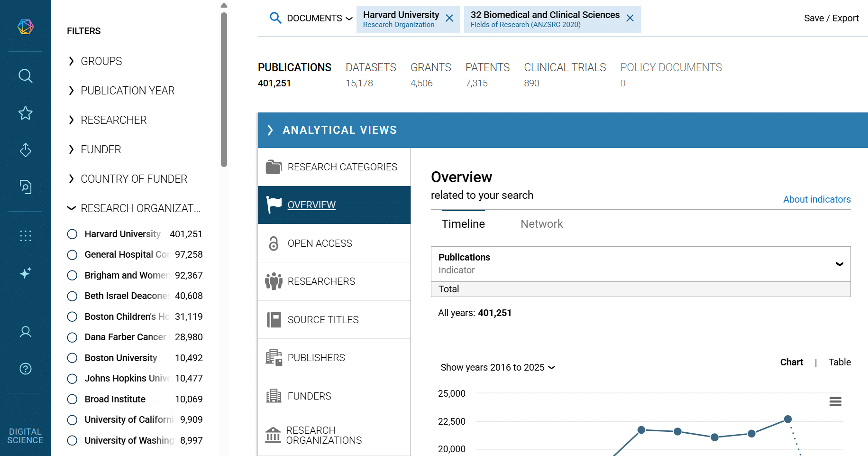This screenshot has width=868, height=456.
Task: Switch to the Clinical Trials tab
Action: click(x=565, y=67)
